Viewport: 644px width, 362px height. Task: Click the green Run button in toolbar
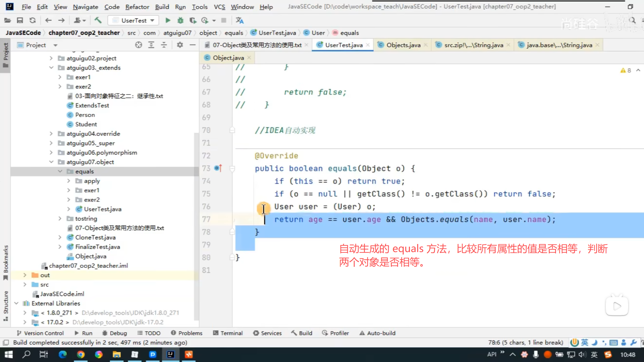tap(168, 20)
